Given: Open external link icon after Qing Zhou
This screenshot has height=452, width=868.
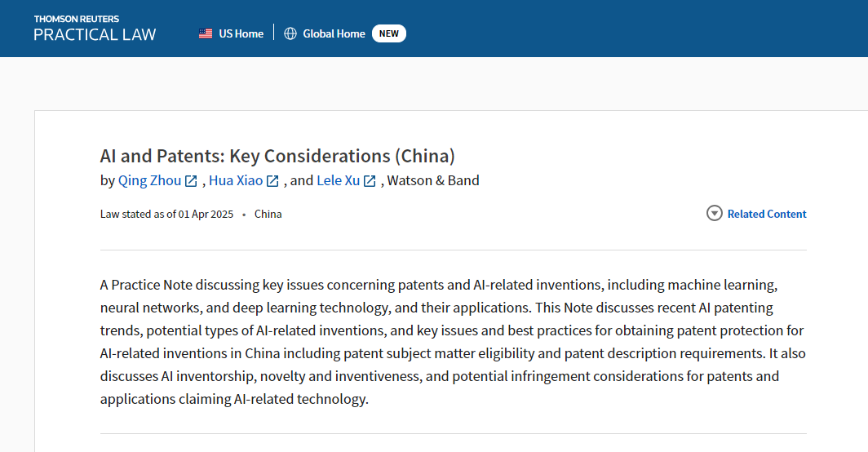Looking at the screenshot, I should point(191,181).
